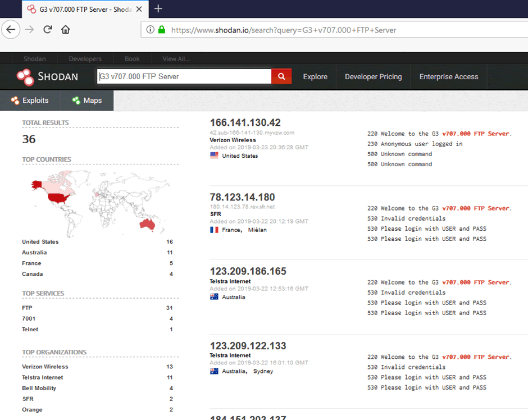The image size is (528, 420).
Task: Select the G3 v707.000 FTP Server browser tab
Action: pyautogui.click(x=85, y=10)
